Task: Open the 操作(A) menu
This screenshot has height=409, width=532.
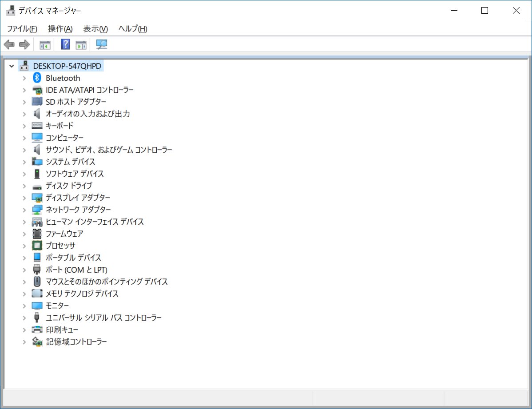Action: (60, 29)
